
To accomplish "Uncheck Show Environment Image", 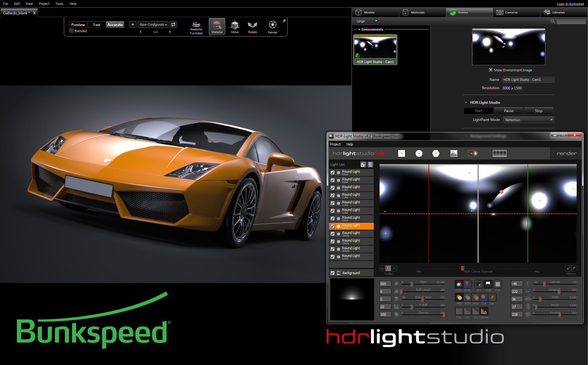I will [491, 70].
